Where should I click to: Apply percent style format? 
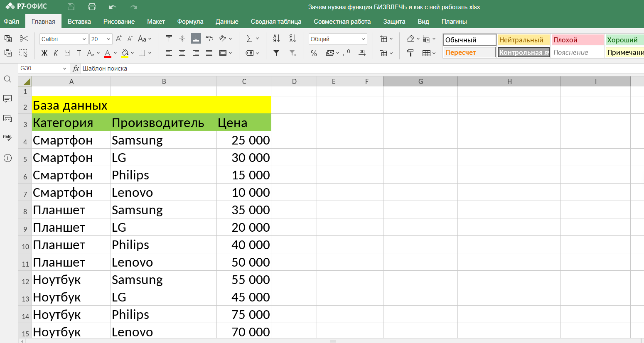click(x=314, y=53)
